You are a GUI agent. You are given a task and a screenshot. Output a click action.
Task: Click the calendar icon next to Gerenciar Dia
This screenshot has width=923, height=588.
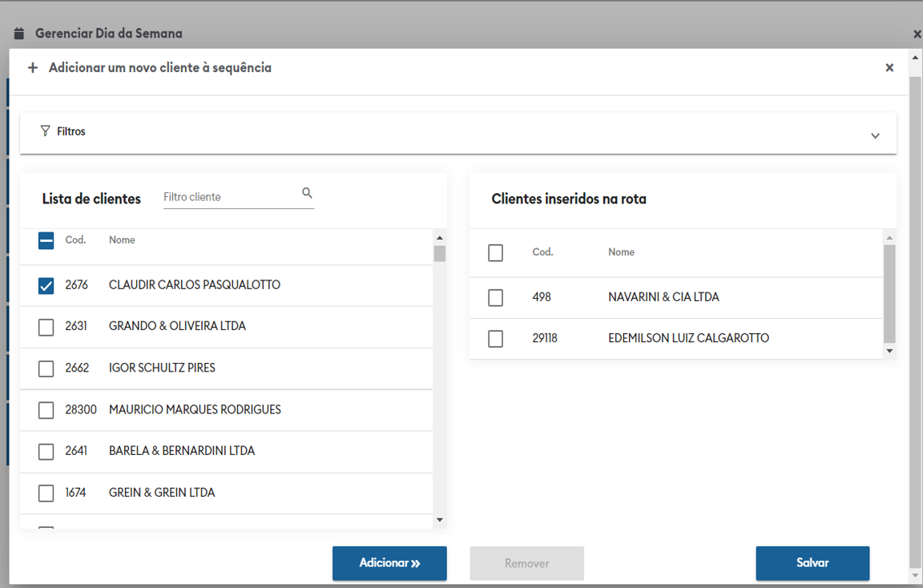20,34
